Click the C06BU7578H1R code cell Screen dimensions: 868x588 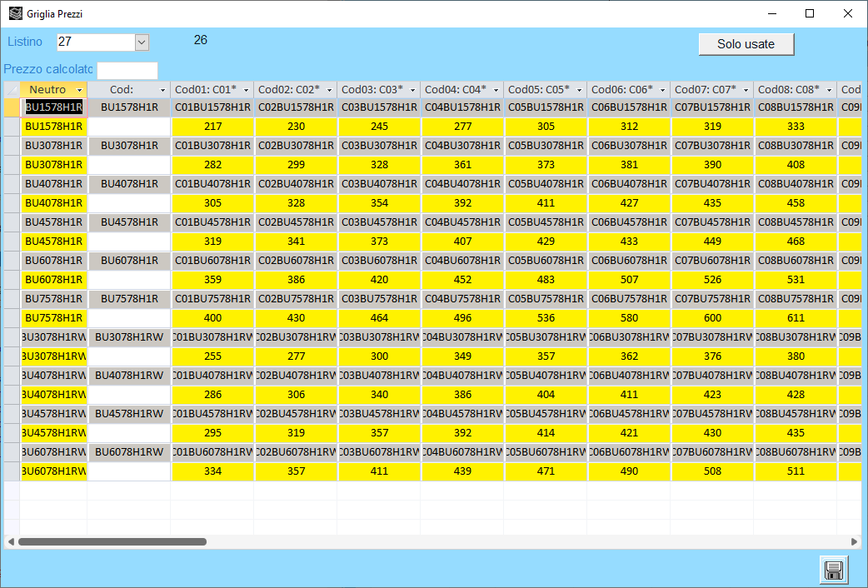click(x=629, y=299)
